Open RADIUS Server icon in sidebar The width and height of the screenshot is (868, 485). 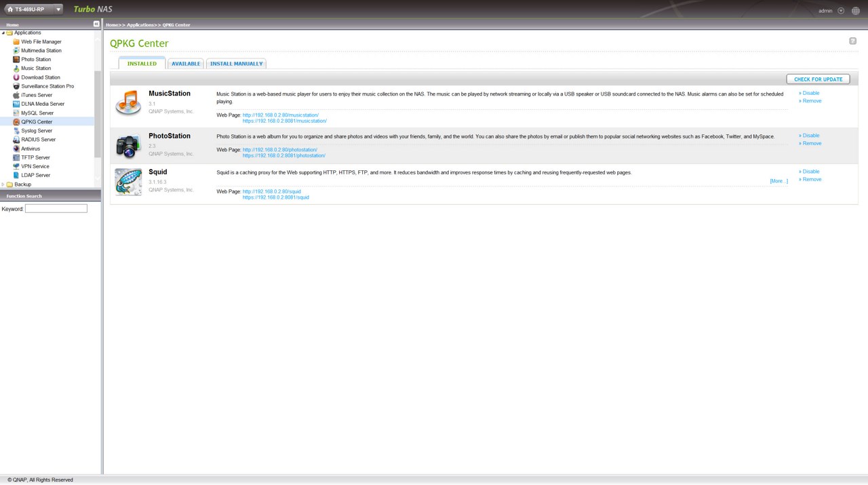pyautogui.click(x=16, y=140)
